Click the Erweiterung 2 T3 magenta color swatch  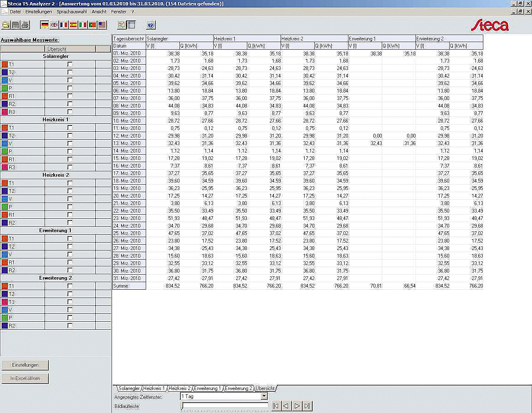pyautogui.click(x=5, y=302)
